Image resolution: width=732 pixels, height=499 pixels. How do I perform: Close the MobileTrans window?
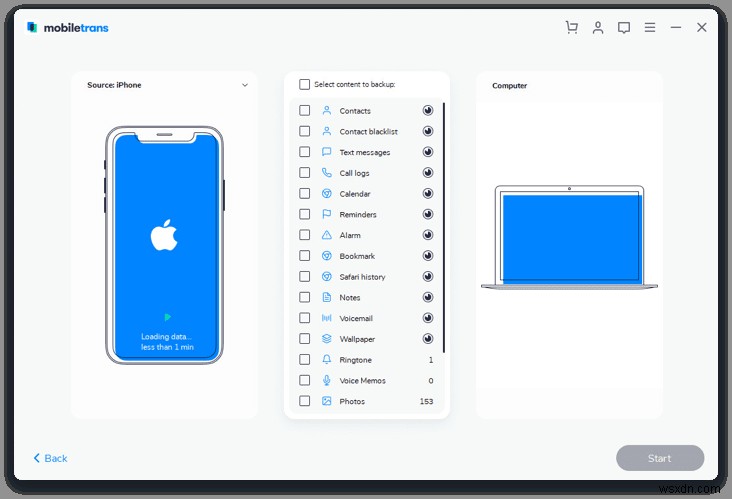[x=701, y=28]
